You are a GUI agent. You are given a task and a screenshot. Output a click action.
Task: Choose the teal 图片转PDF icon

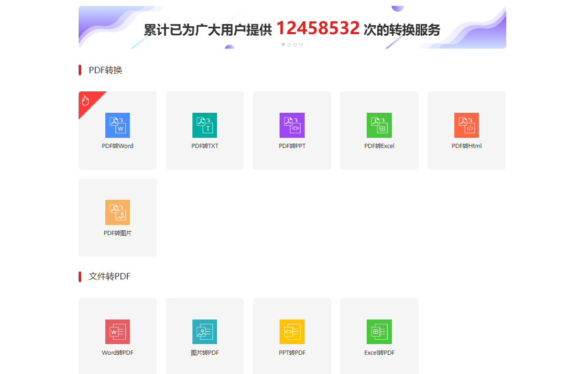(205, 332)
